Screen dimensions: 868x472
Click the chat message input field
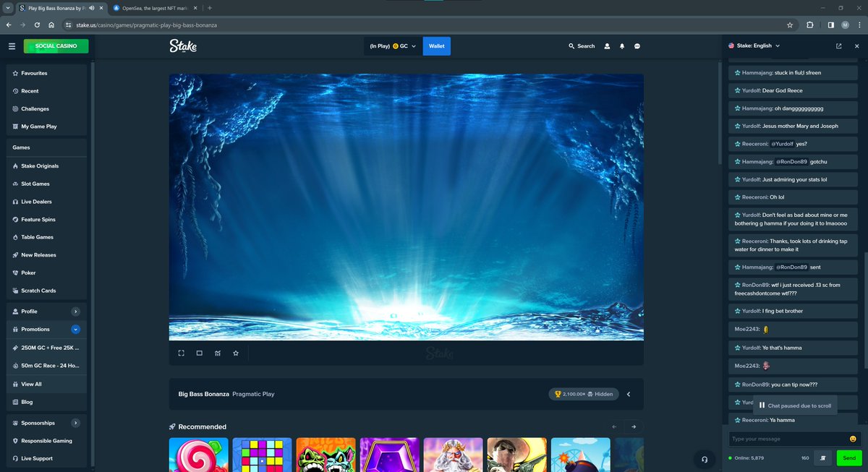pyautogui.click(x=787, y=439)
